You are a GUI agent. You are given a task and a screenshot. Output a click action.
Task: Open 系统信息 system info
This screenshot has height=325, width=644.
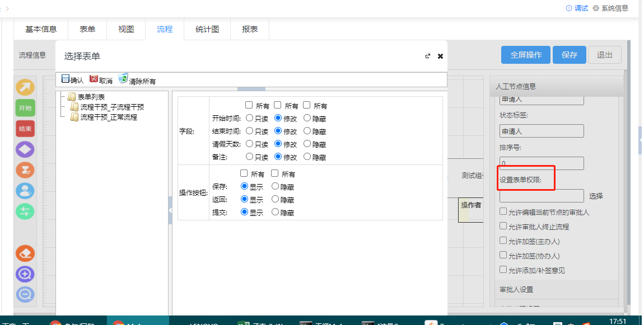pos(610,8)
